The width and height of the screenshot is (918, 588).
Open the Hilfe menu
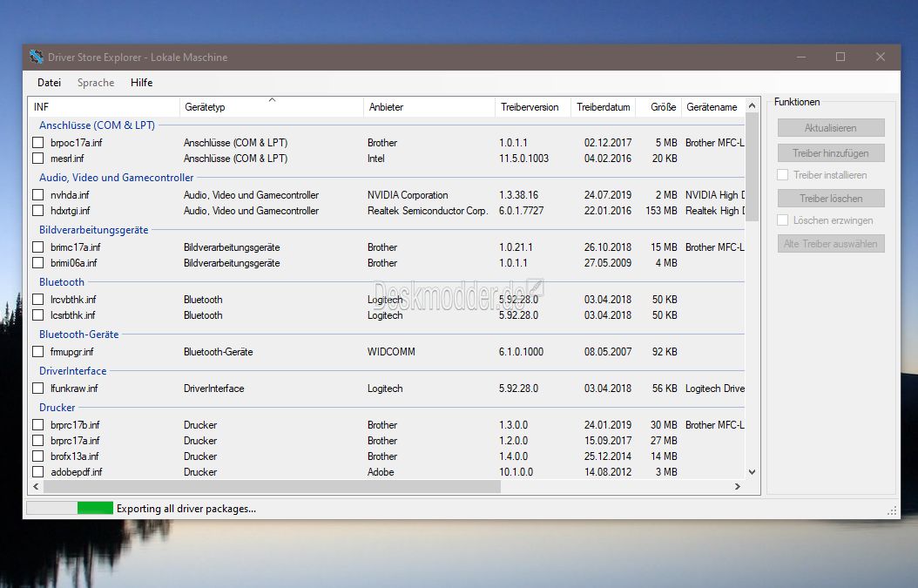tap(142, 83)
